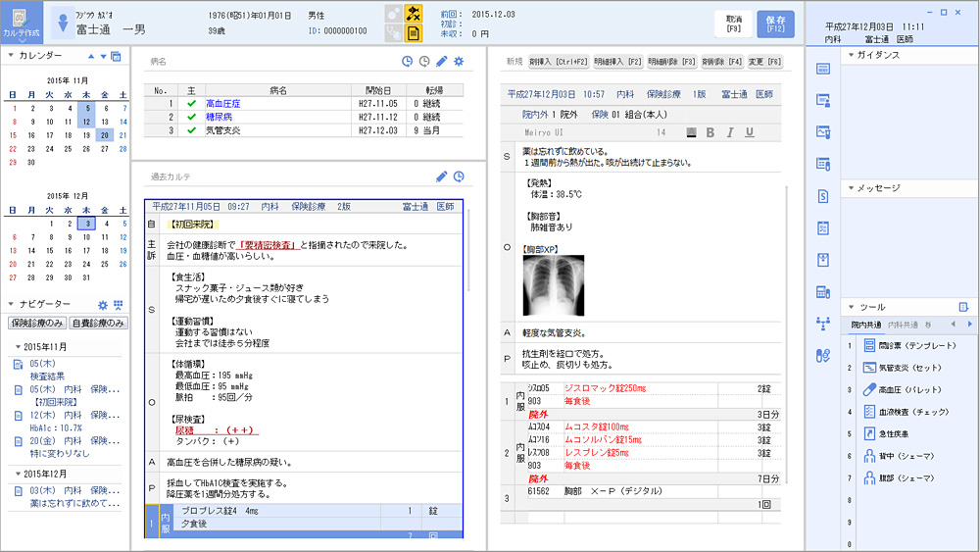Viewport: 980px width, 552px height.
Task: Open the navigator gear settings icon
Action: 102,305
